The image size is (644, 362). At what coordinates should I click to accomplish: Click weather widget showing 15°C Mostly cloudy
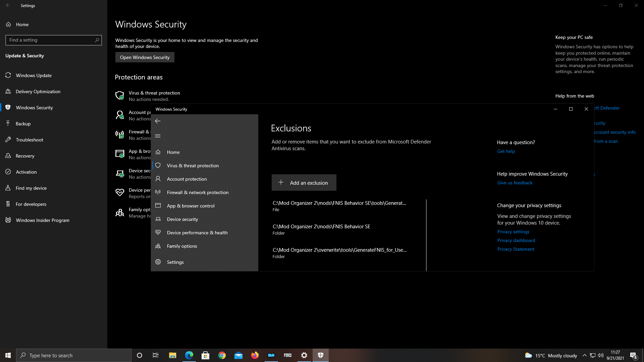[551, 355]
